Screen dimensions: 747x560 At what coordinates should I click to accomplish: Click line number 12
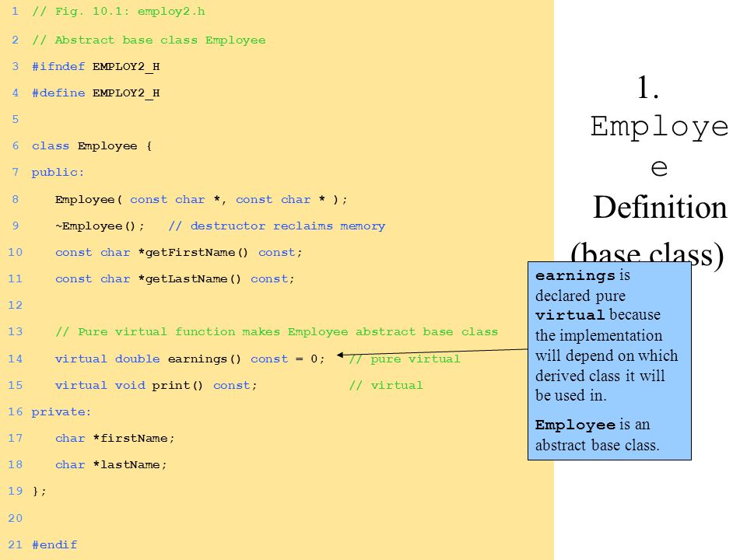(x=16, y=305)
